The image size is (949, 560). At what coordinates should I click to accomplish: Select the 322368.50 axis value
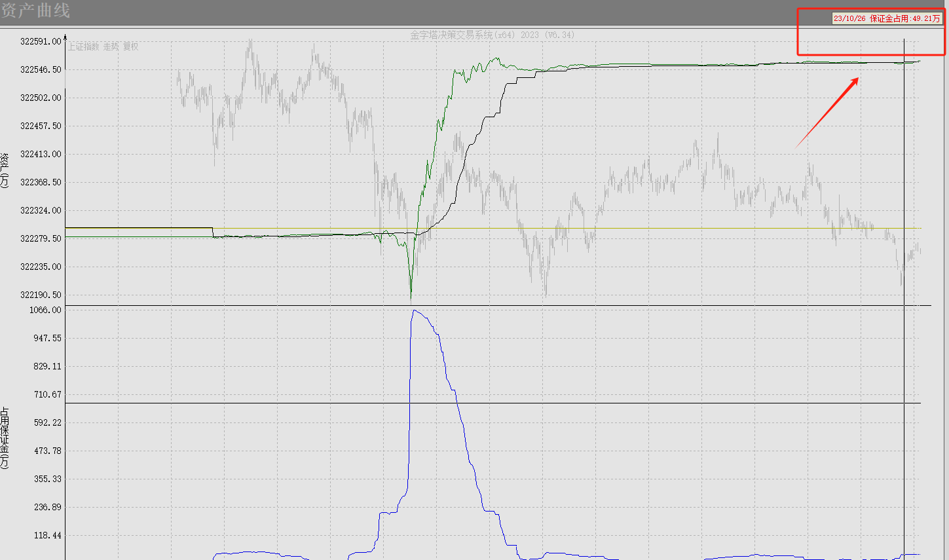click(x=41, y=182)
